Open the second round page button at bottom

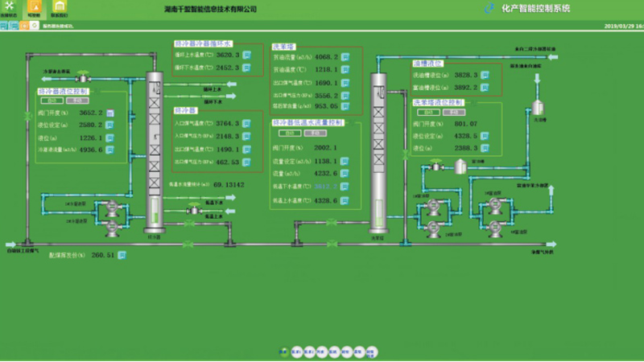296,352
